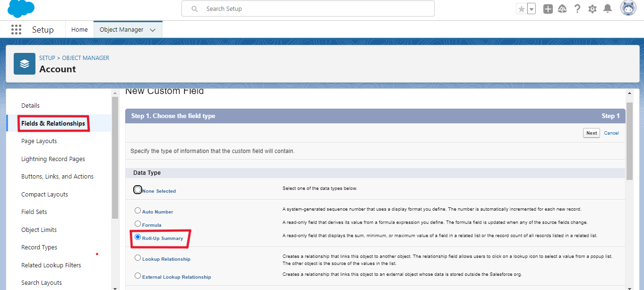Viewport: 644px width, 290px height.
Task: Open the Setup gear icon
Action: point(592,9)
